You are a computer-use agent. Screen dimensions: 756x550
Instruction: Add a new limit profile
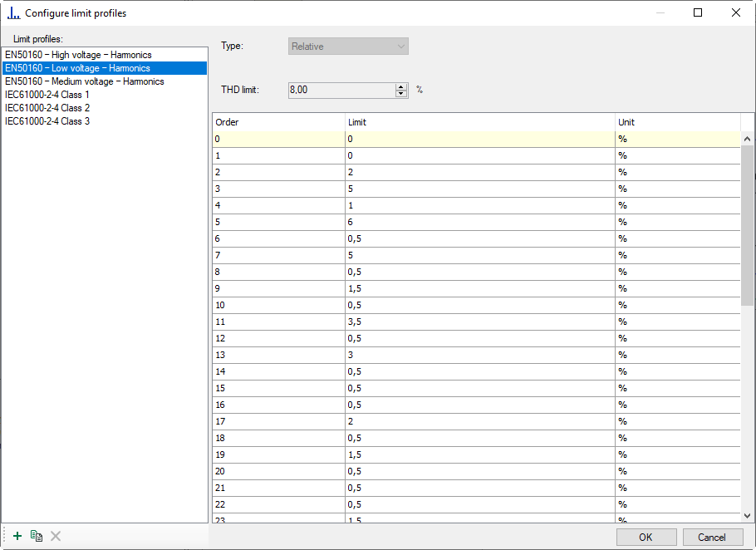click(17, 536)
